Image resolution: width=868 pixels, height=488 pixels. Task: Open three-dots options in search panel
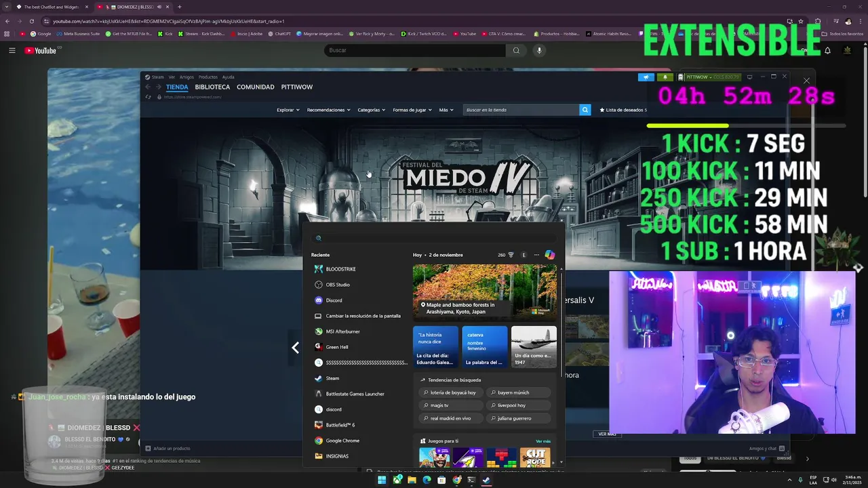pyautogui.click(x=536, y=255)
